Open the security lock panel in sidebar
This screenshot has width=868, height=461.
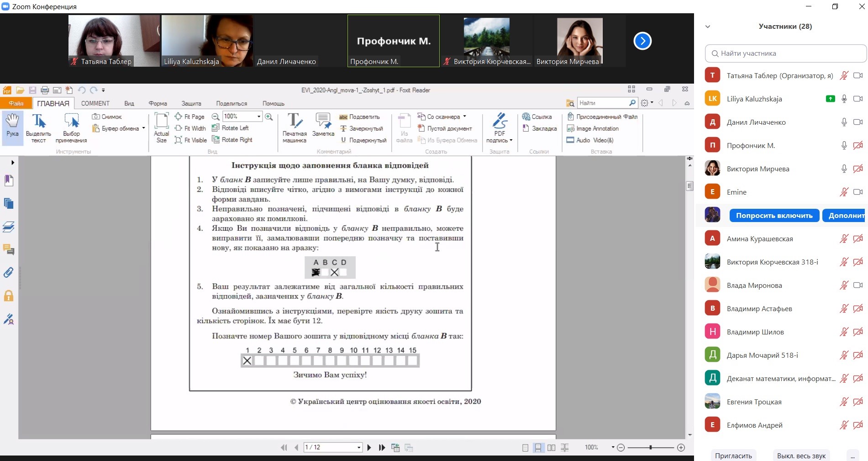[x=9, y=296]
